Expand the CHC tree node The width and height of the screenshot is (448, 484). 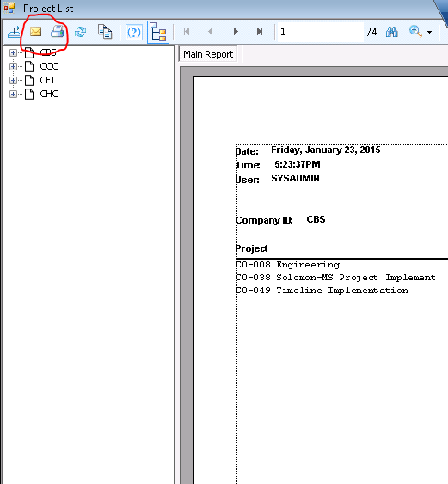point(13,94)
